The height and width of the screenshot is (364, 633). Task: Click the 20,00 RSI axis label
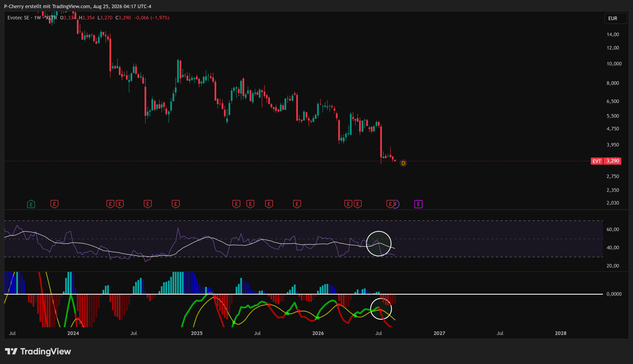pyautogui.click(x=613, y=266)
